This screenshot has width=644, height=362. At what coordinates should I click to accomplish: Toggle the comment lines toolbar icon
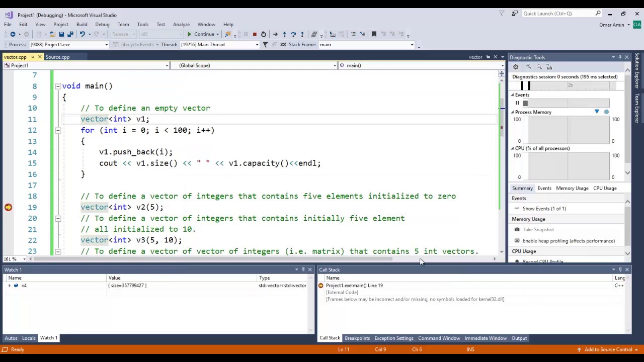(353, 34)
